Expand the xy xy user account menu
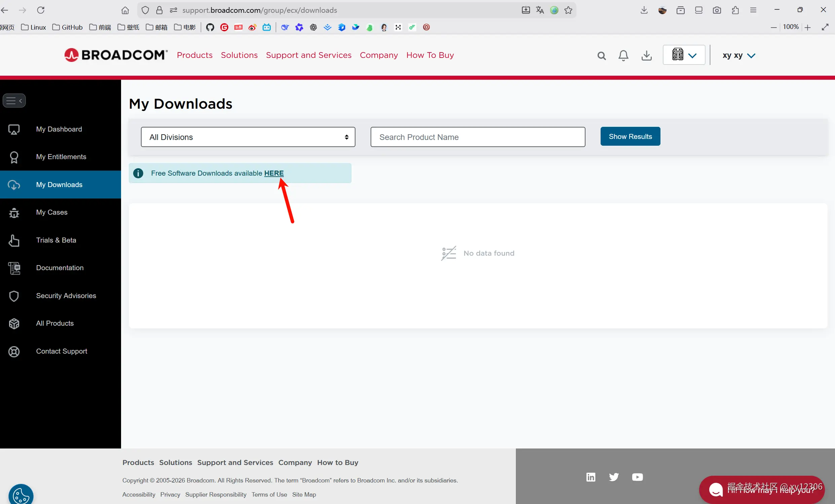The image size is (835, 504). pyautogui.click(x=739, y=56)
